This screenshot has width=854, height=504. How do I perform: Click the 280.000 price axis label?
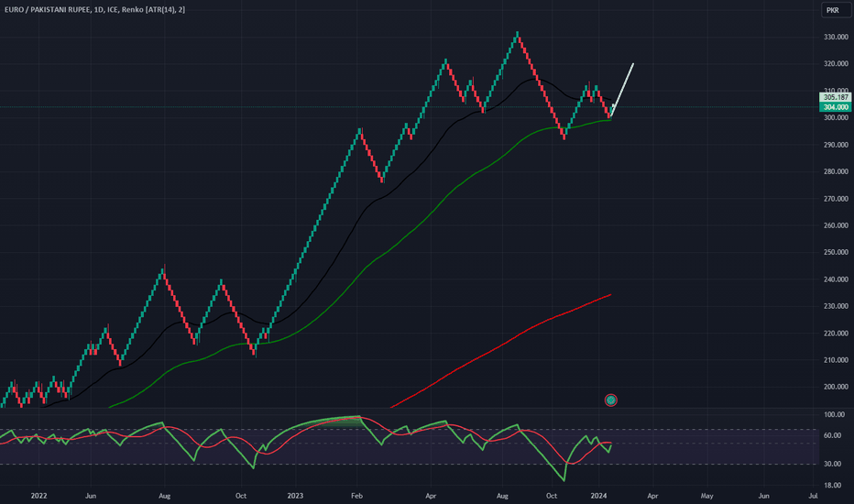click(x=836, y=171)
